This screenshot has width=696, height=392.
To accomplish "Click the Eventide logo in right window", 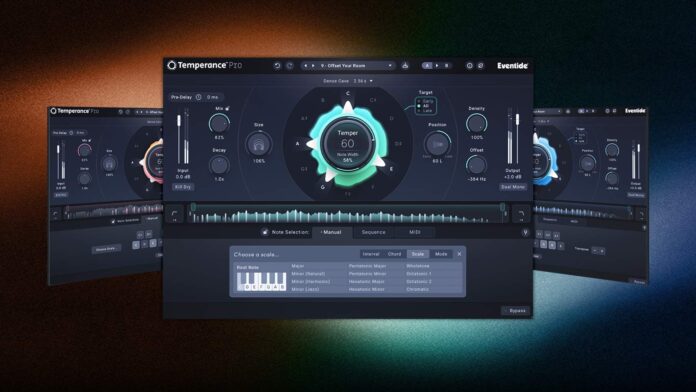I will pos(635,111).
